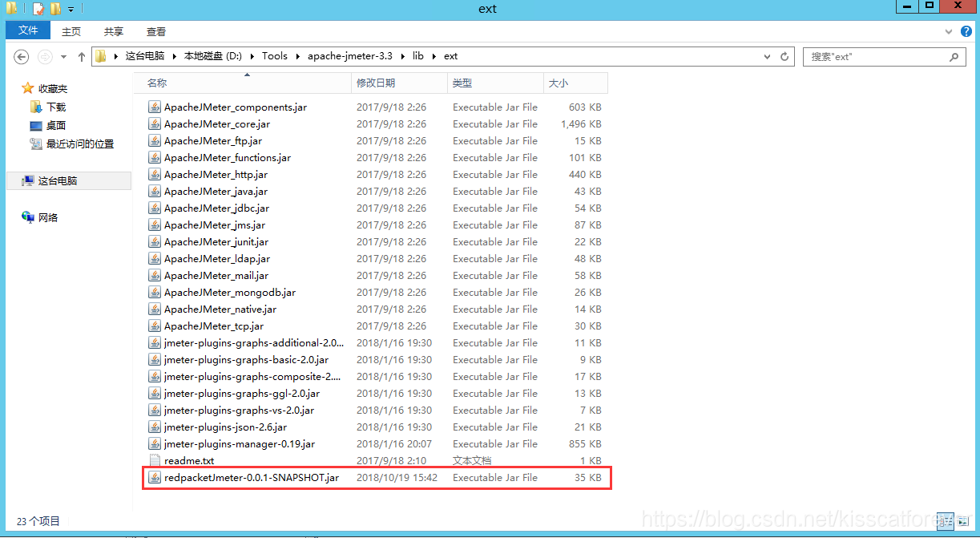Click the jar icon of ApacheJMeter_java.jar
The width and height of the screenshot is (980, 538).
coord(155,191)
